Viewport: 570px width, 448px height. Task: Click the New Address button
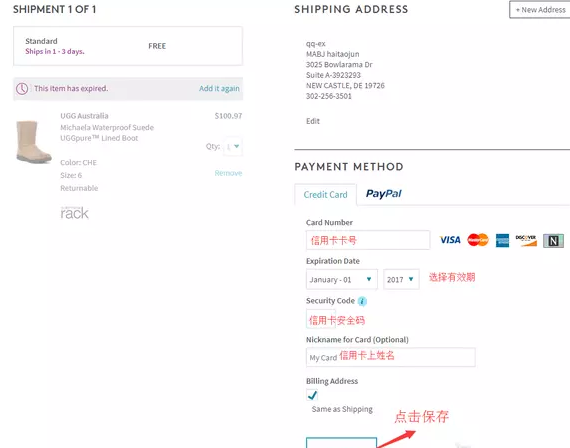541,10
